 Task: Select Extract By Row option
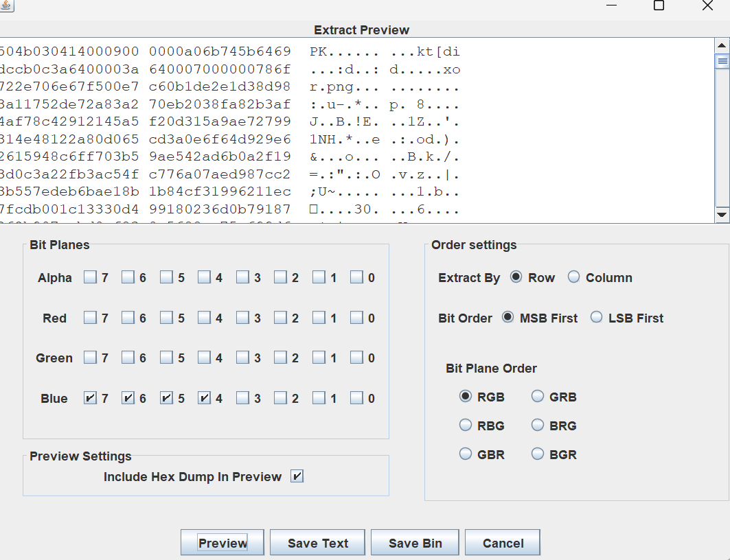point(516,277)
